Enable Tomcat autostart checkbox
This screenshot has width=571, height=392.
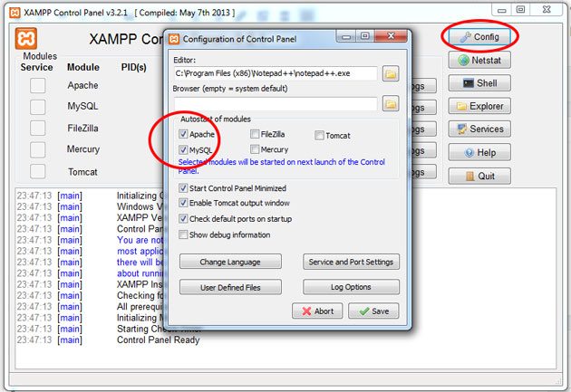[x=319, y=135]
